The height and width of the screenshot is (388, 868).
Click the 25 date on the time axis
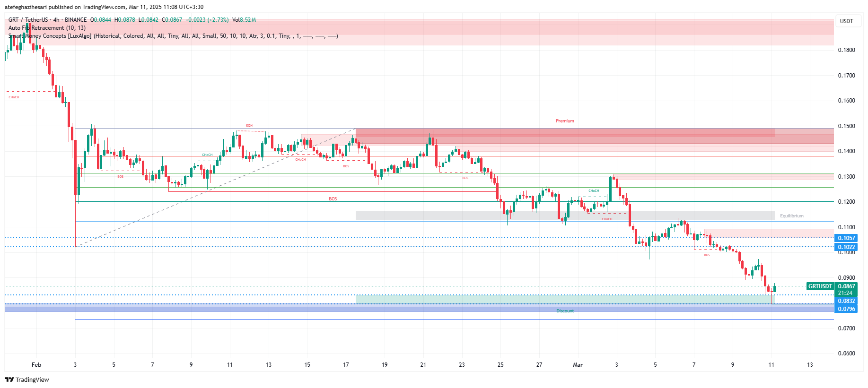click(x=500, y=365)
